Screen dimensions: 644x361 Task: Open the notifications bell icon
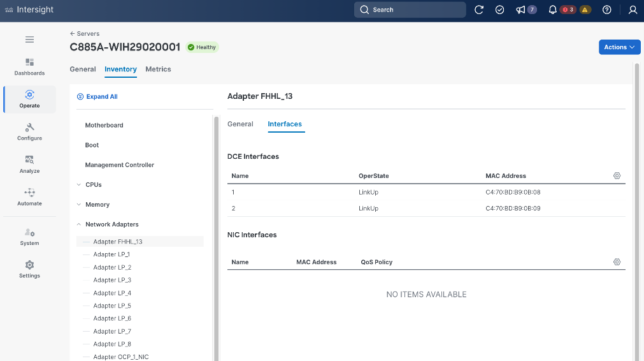coord(552,10)
